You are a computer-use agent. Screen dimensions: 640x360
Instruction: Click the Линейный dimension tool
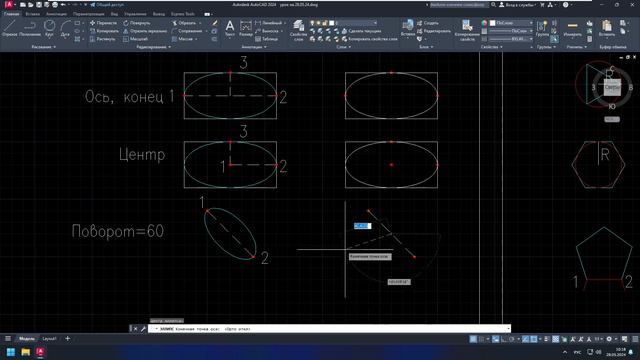click(x=269, y=23)
